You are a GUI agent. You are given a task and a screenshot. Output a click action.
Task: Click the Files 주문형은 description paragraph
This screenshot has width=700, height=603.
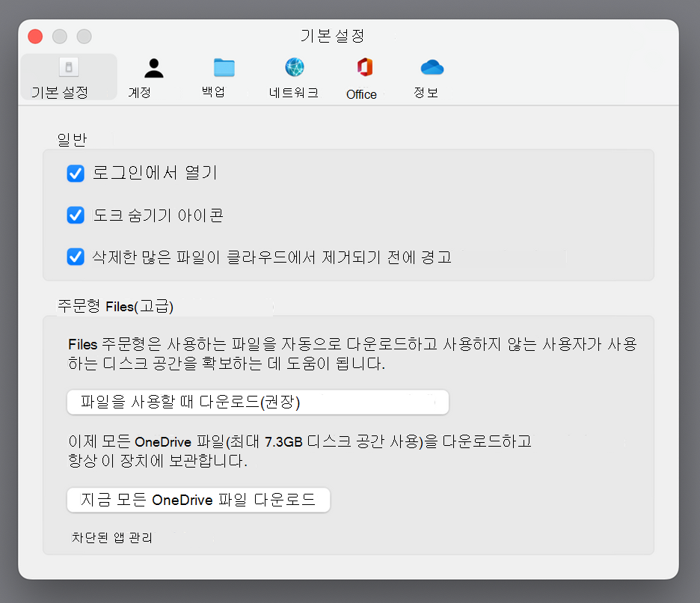pyautogui.click(x=352, y=354)
